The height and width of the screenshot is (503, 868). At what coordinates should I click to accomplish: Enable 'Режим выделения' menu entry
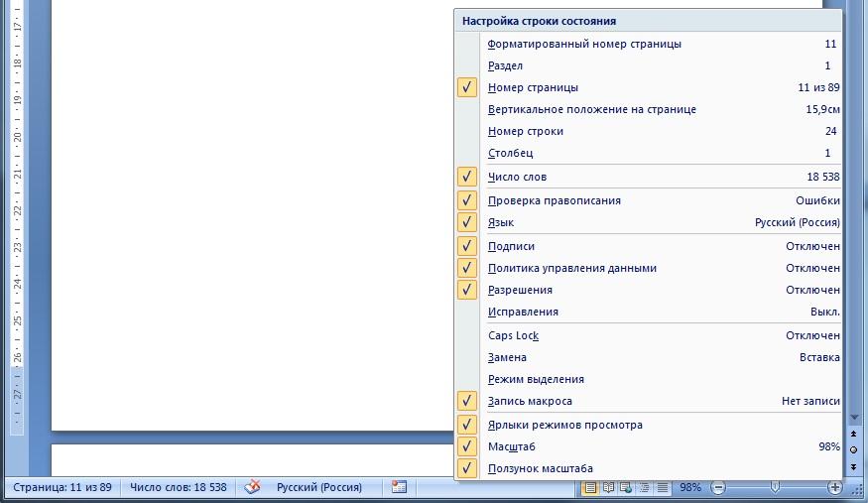(x=648, y=379)
